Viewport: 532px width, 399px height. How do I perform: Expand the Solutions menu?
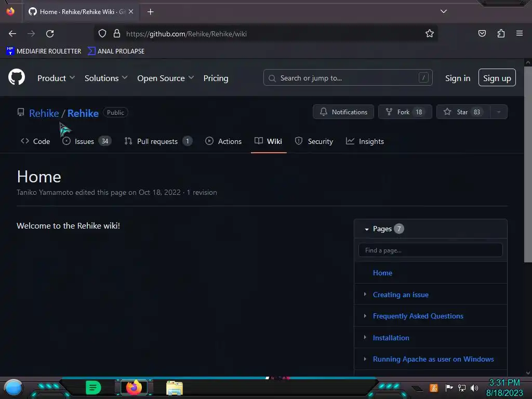[106, 78]
